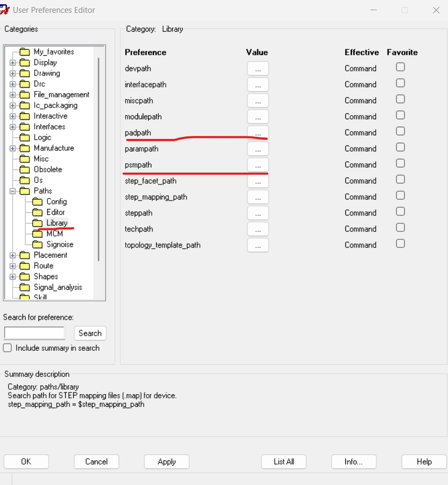Collapse the Paths category node
448x485 pixels.
[x=12, y=191]
